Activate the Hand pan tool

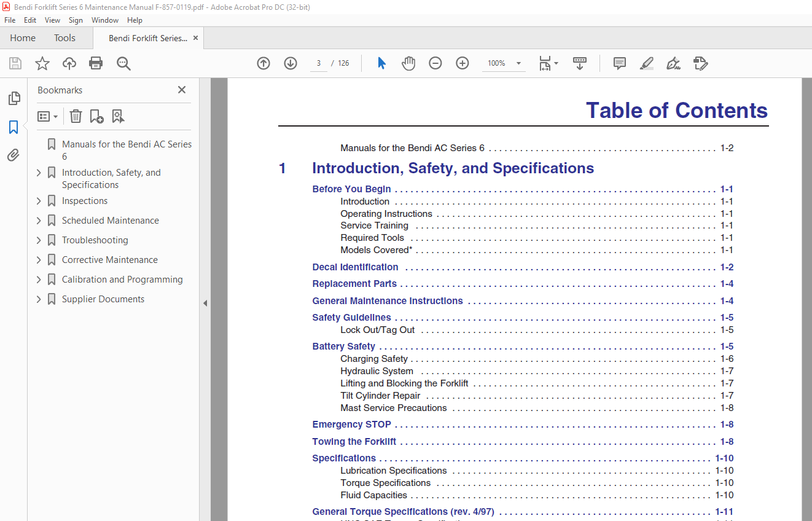click(x=408, y=63)
